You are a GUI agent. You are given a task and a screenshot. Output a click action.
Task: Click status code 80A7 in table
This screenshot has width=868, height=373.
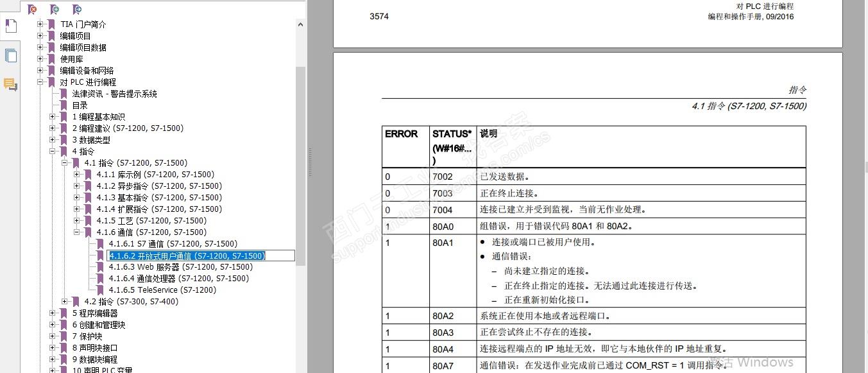click(x=443, y=366)
